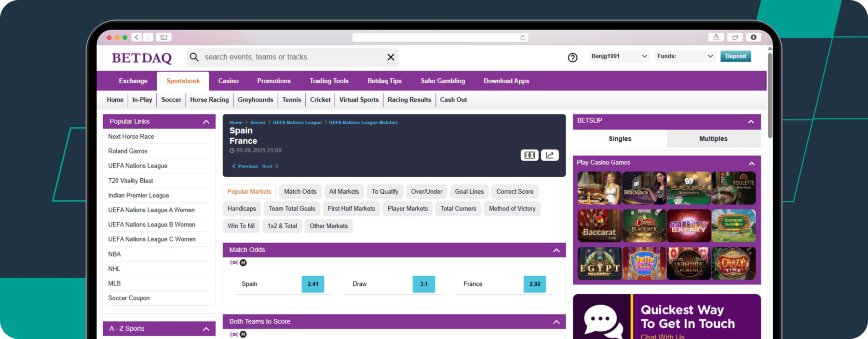
Task: Toggle the browser sidebar icon
Action: click(164, 37)
